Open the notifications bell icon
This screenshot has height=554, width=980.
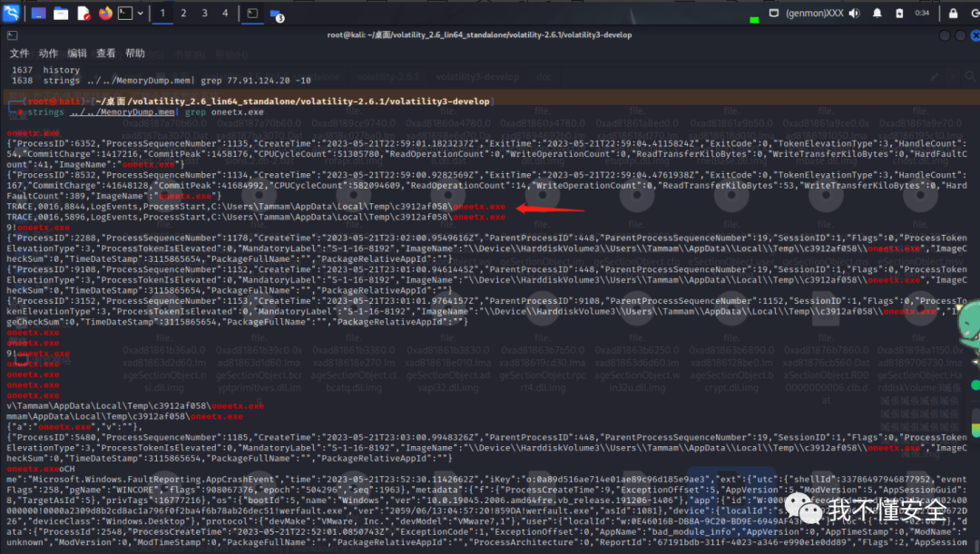[877, 13]
